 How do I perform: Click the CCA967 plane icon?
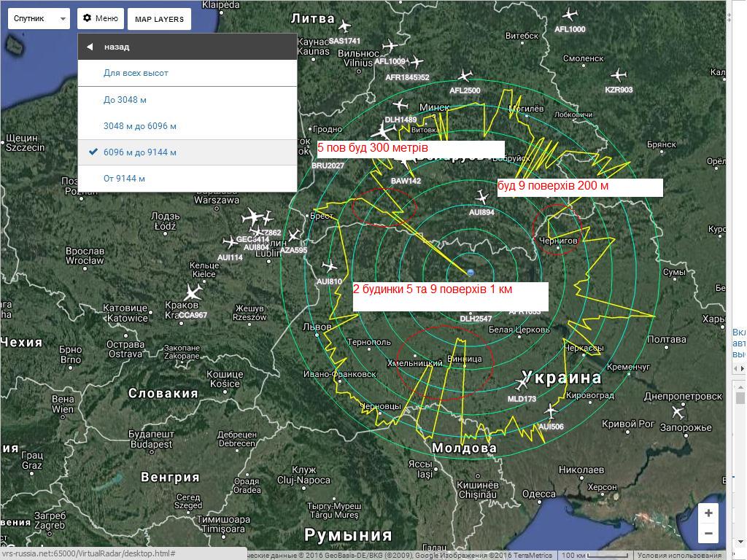193,292
